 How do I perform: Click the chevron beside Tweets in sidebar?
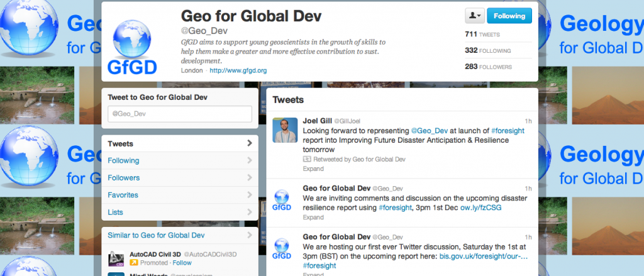point(249,143)
